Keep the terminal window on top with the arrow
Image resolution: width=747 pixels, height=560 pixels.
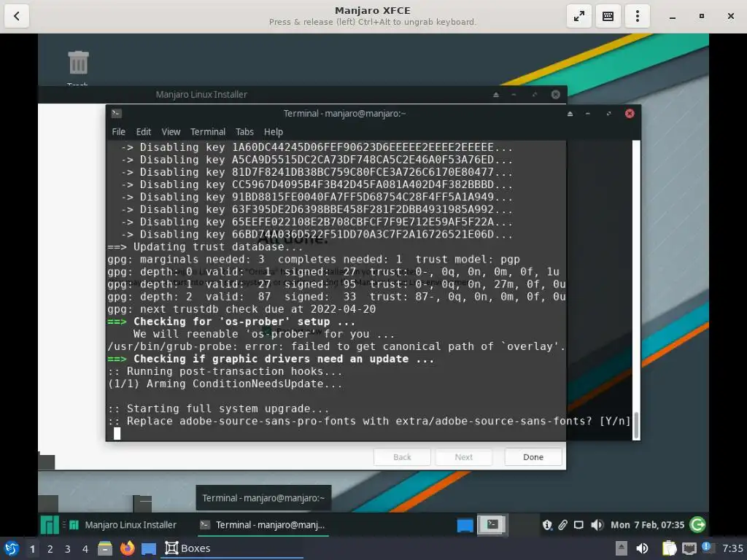(x=570, y=113)
